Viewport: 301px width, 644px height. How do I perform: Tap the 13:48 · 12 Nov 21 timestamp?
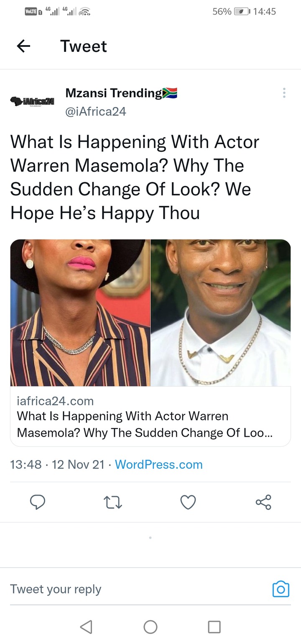click(x=57, y=464)
